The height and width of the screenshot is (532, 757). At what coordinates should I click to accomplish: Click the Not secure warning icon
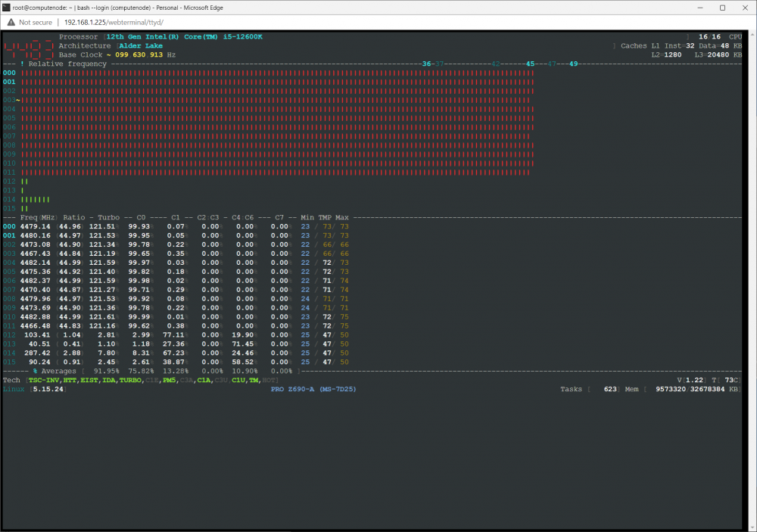(x=11, y=22)
